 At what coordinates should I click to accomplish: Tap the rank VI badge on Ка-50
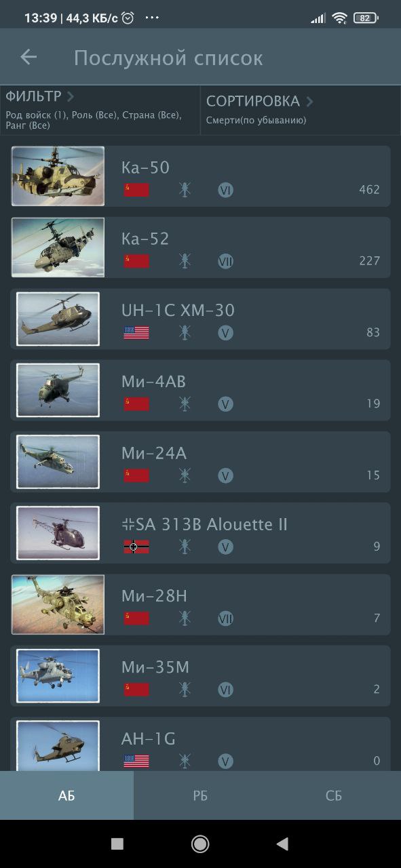(x=225, y=190)
